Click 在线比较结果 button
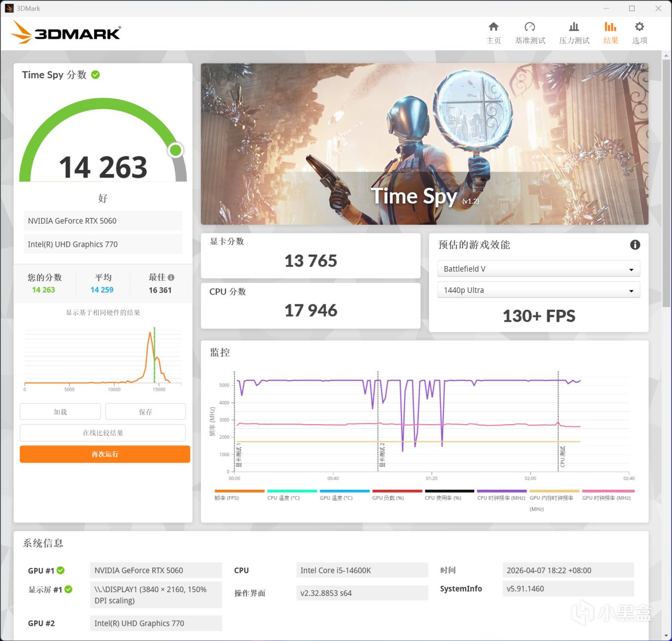 103,433
